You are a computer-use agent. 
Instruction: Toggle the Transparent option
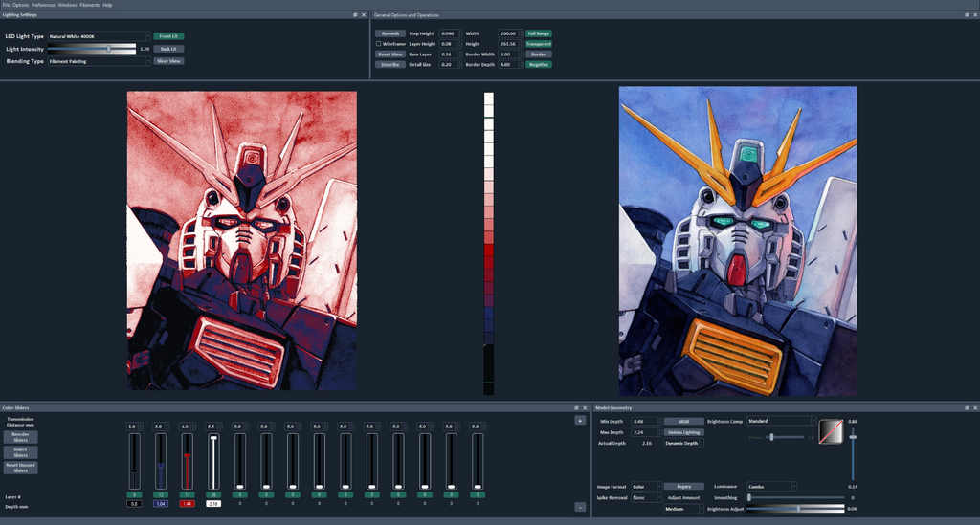point(539,44)
